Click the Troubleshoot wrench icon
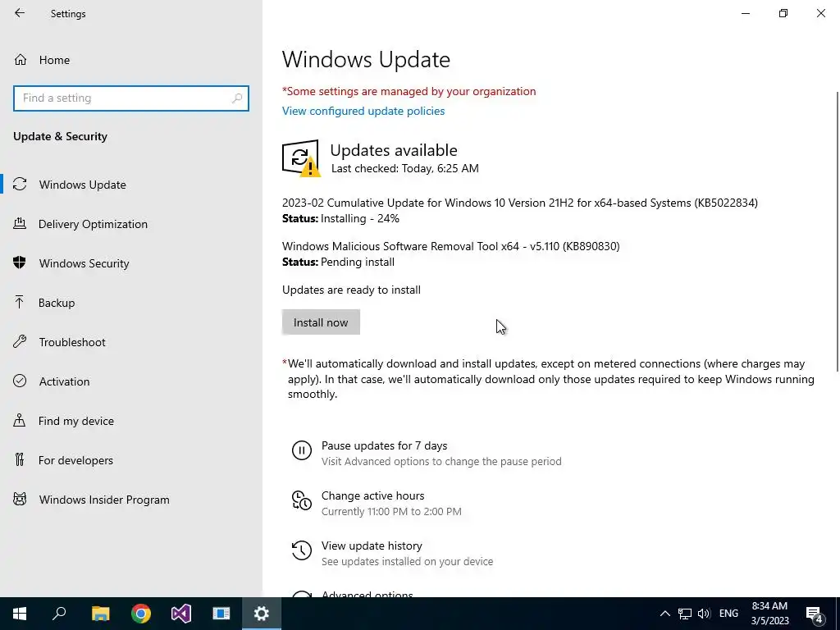Viewport: 840px width, 630px height. pyautogui.click(x=20, y=341)
